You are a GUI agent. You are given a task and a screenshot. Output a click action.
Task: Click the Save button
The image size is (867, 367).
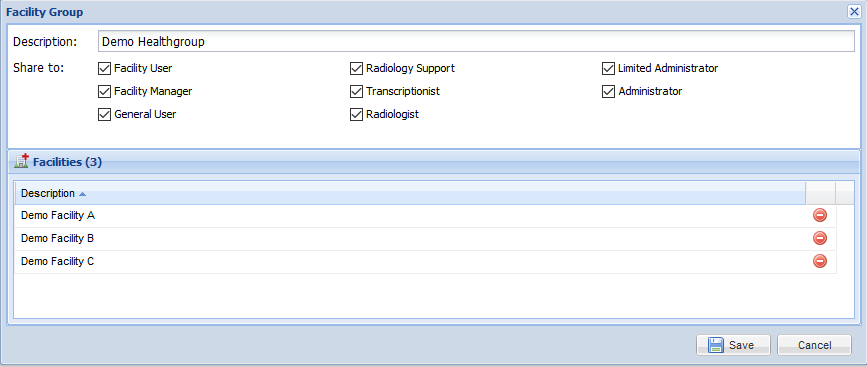point(733,345)
